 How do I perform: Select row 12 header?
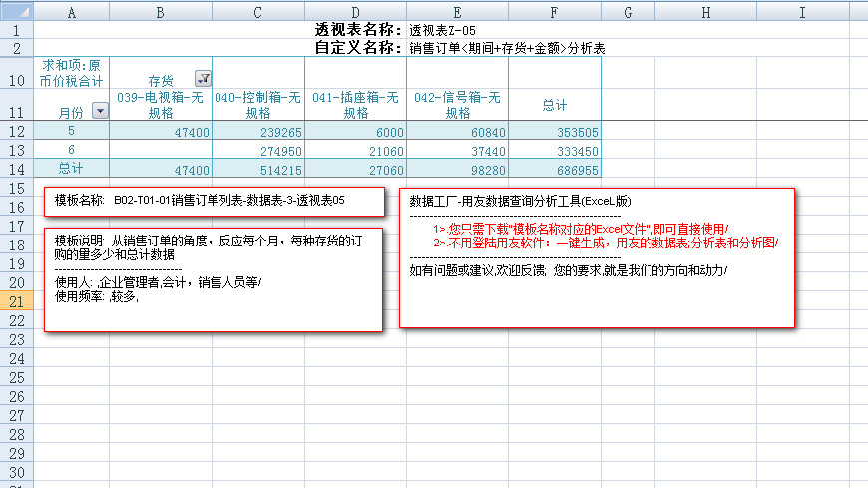(x=16, y=132)
